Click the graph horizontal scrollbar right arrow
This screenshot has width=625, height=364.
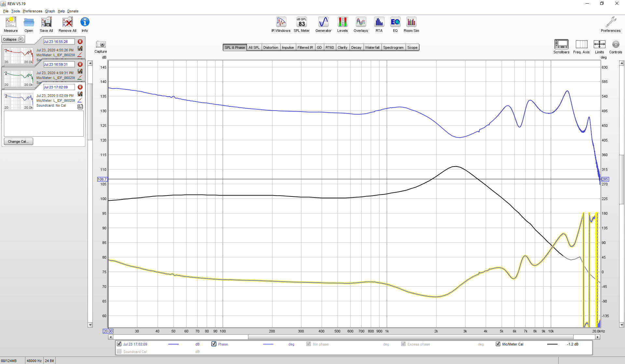[598, 337]
